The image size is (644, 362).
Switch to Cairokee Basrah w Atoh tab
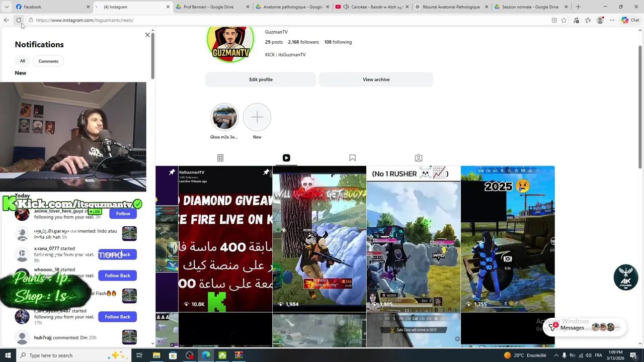(x=372, y=7)
